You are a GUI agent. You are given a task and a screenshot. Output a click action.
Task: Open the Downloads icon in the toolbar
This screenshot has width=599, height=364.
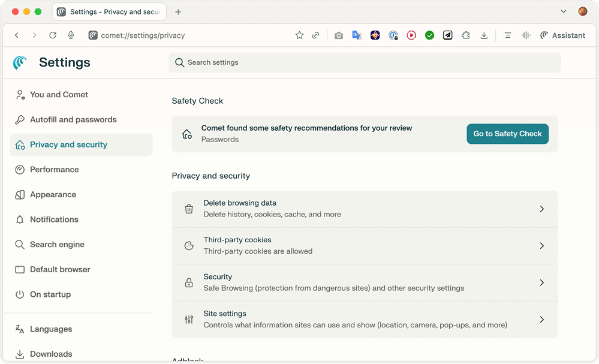click(484, 35)
